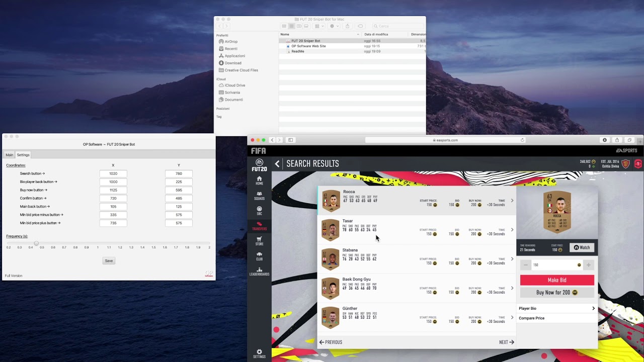Click the Frequency slider handle
This screenshot has width=644, height=362.
tap(36, 243)
